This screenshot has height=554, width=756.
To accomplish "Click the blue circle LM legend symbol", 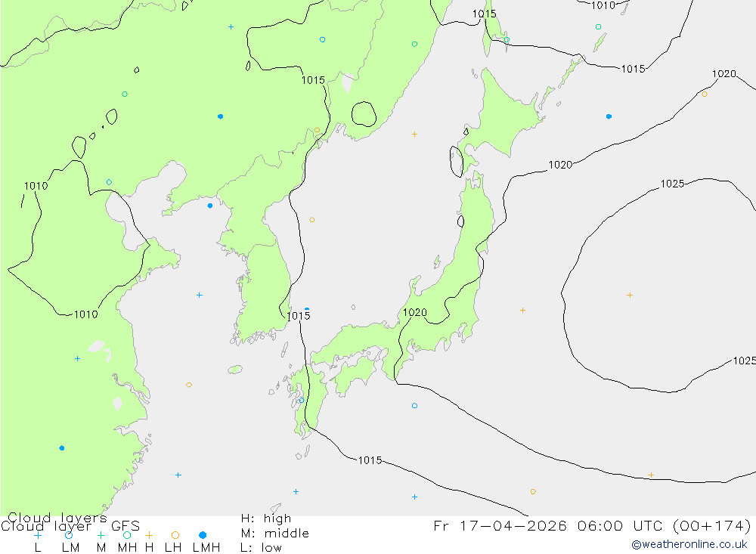I will [69, 535].
